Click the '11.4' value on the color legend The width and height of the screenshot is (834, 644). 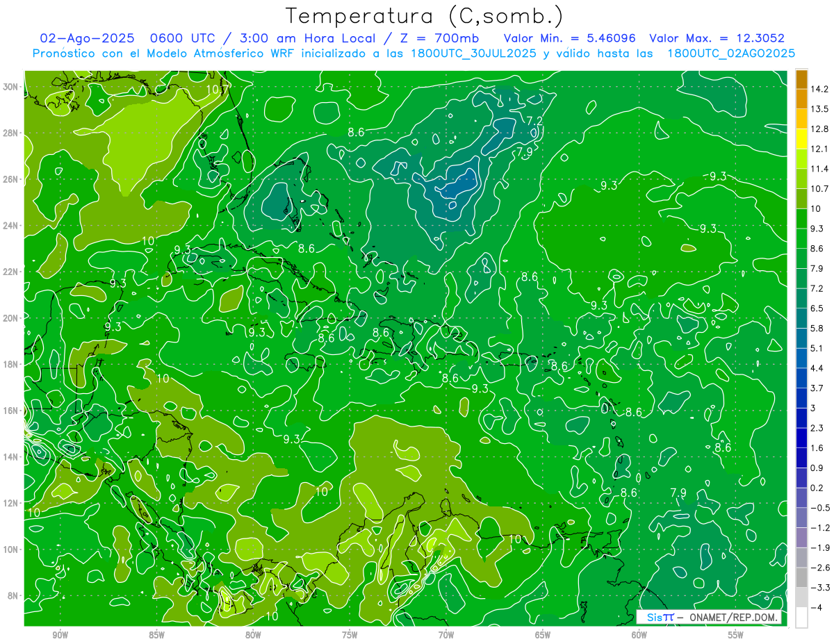pos(819,169)
